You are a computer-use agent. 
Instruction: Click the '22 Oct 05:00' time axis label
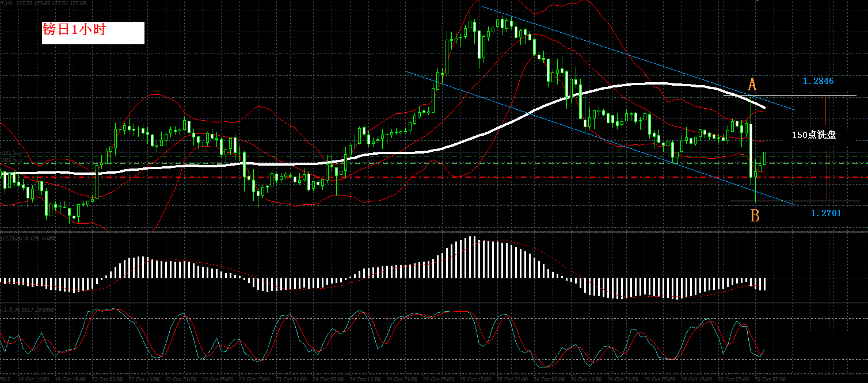pyautogui.click(x=107, y=379)
